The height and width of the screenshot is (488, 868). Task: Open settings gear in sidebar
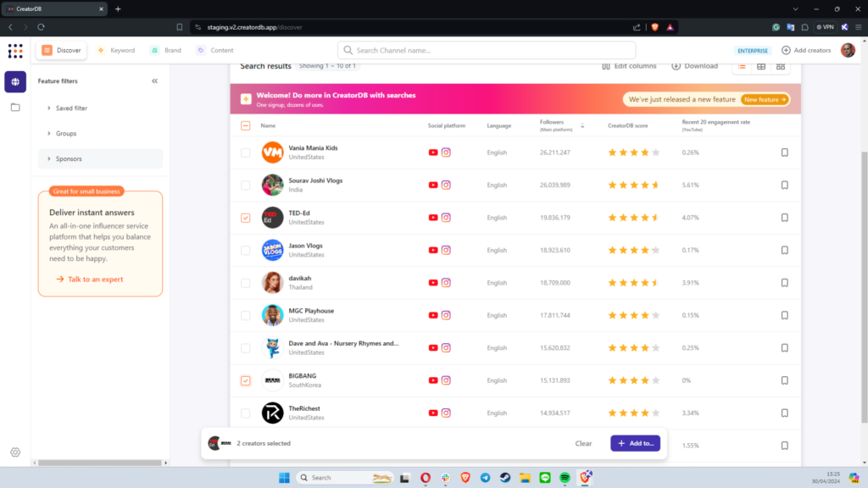tap(15, 452)
